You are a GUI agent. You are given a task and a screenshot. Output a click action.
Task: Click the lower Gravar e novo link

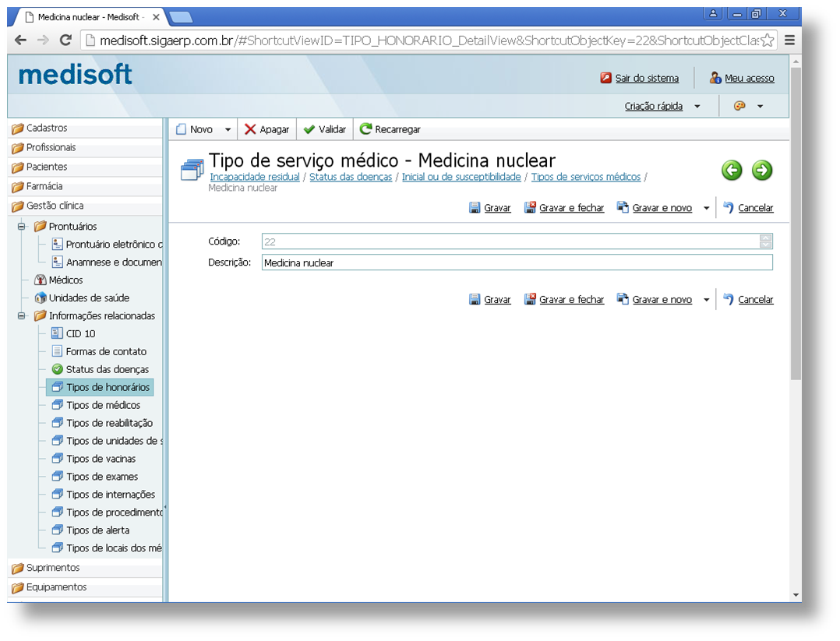[662, 300]
